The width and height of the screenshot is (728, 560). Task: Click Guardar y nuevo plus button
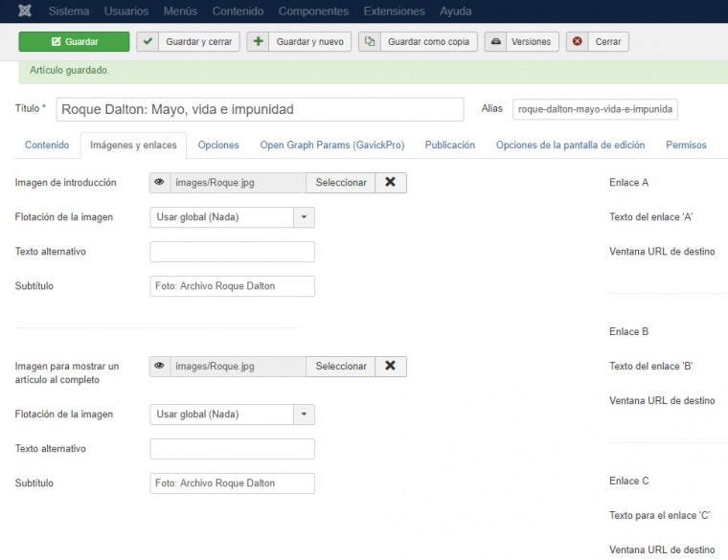point(299,42)
